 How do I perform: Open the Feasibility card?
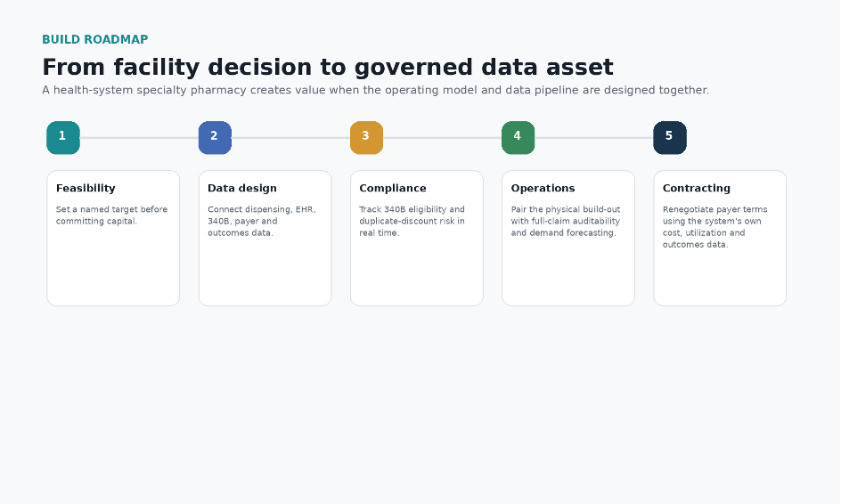coord(113,238)
